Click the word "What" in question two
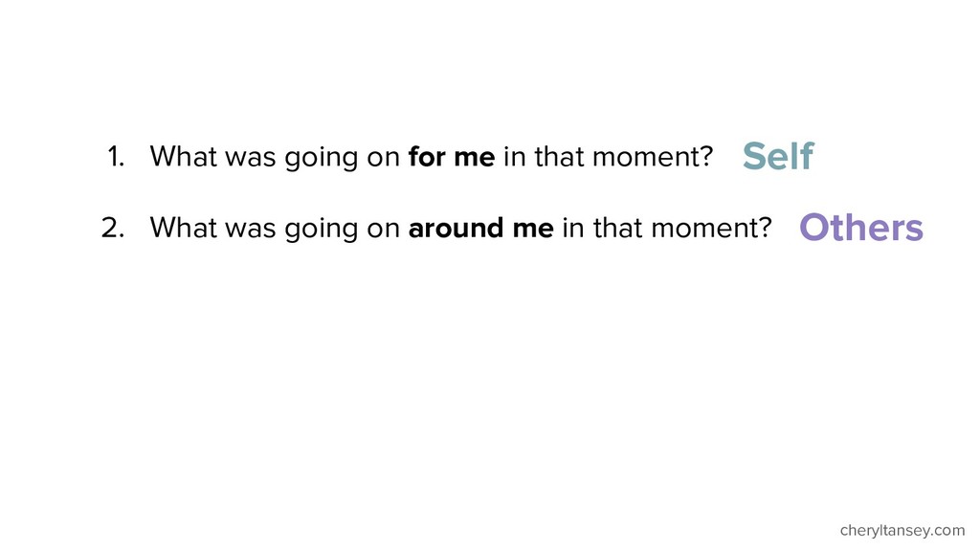980x551 pixels. click(x=183, y=228)
